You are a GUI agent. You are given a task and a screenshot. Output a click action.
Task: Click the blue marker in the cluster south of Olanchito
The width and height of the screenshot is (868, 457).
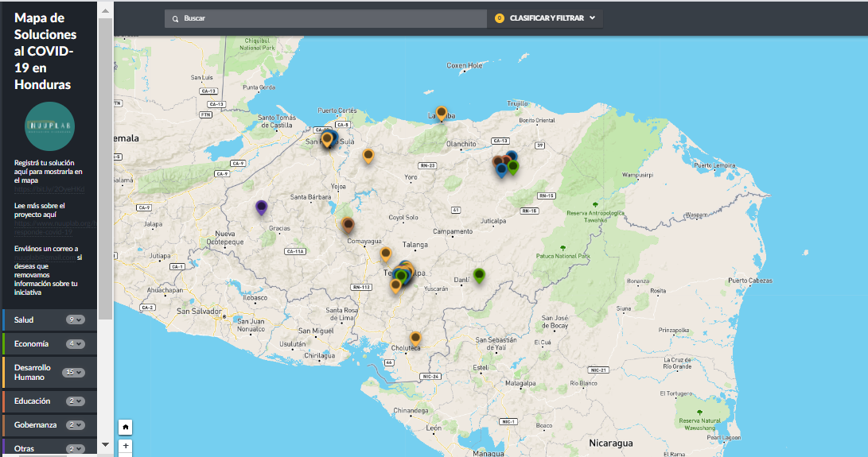[x=501, y=170]
